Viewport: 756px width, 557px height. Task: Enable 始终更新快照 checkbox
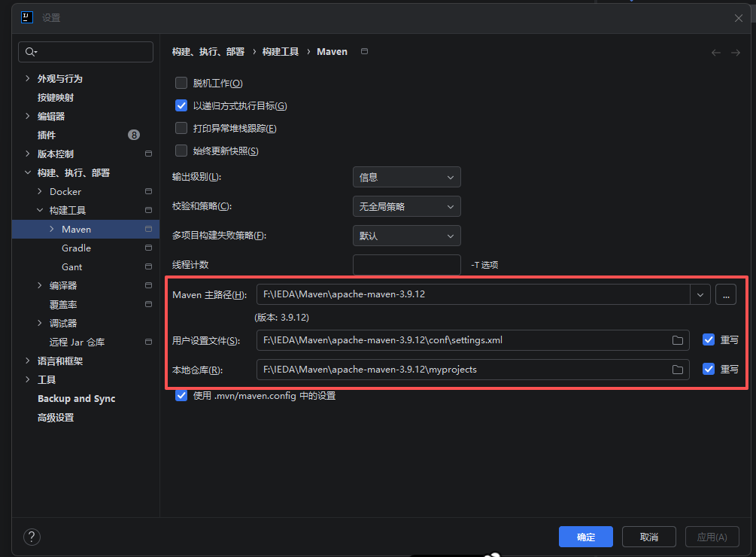[181, 151]
